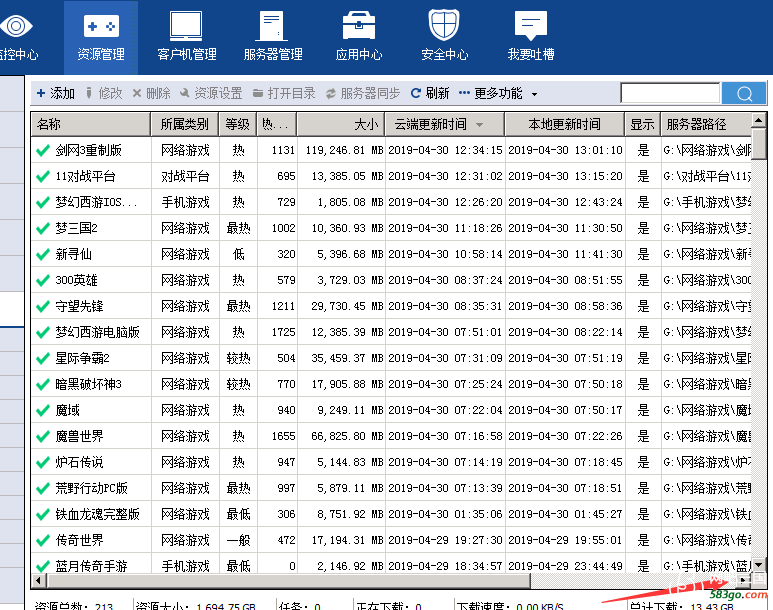
Task: Sort by the 显示 column header
Action: click(642, 124)
